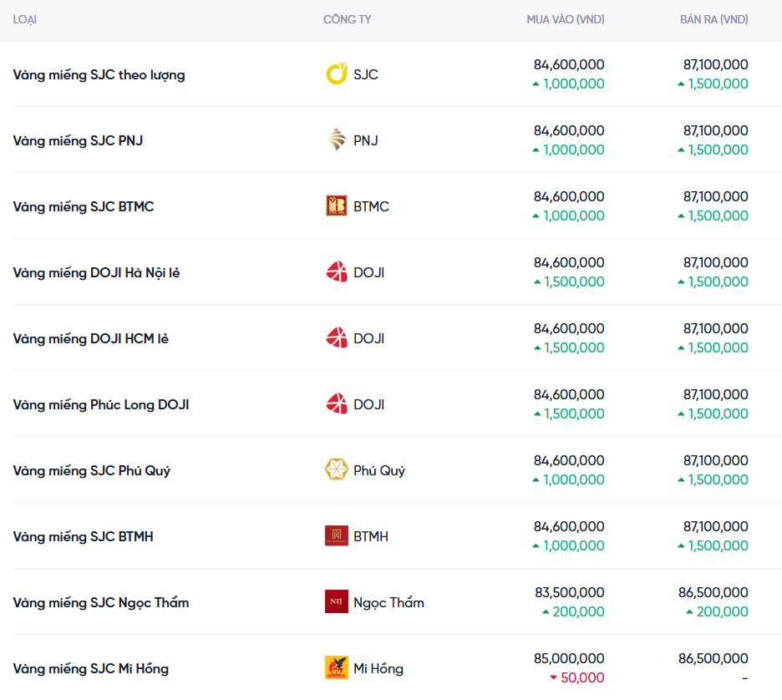Click the yellow SJC company logo
782x700 pixels.
(x=336, y=74)
